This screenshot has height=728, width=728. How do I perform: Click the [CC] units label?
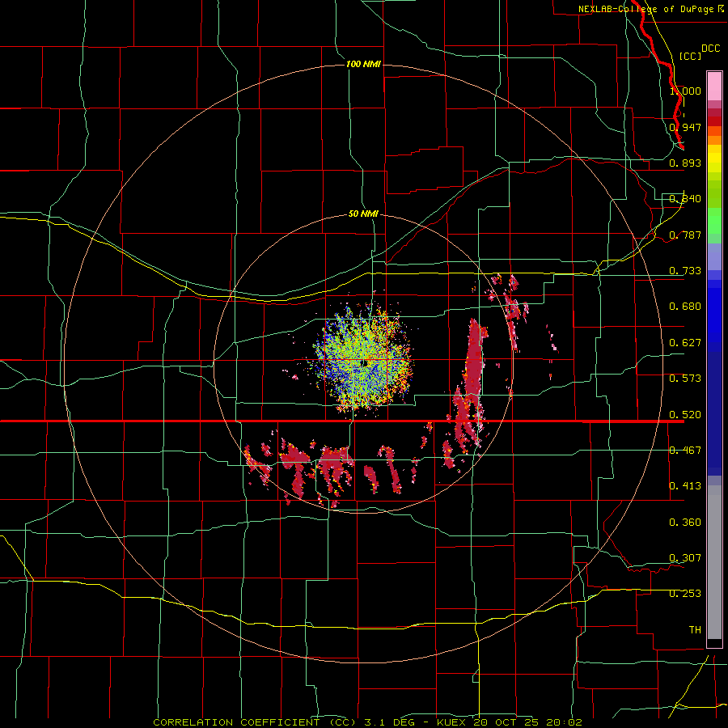point(690,56)
